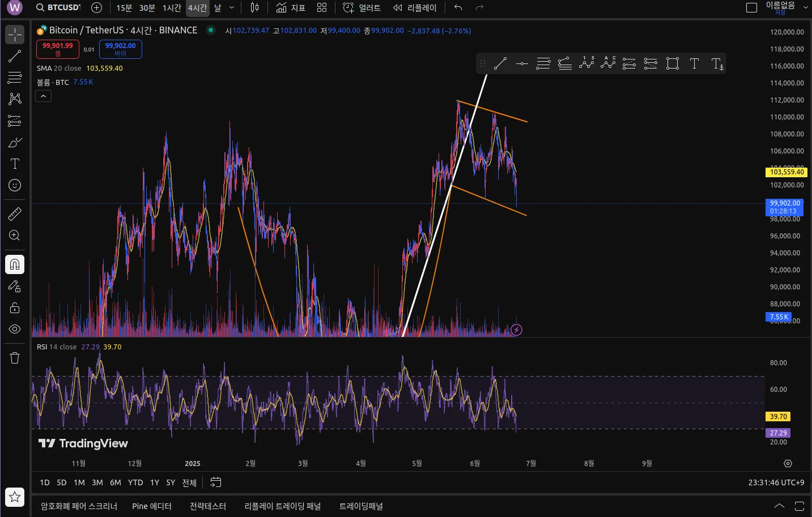
Task: Collapse the indicator legend chevron
Action: point(43,96)
